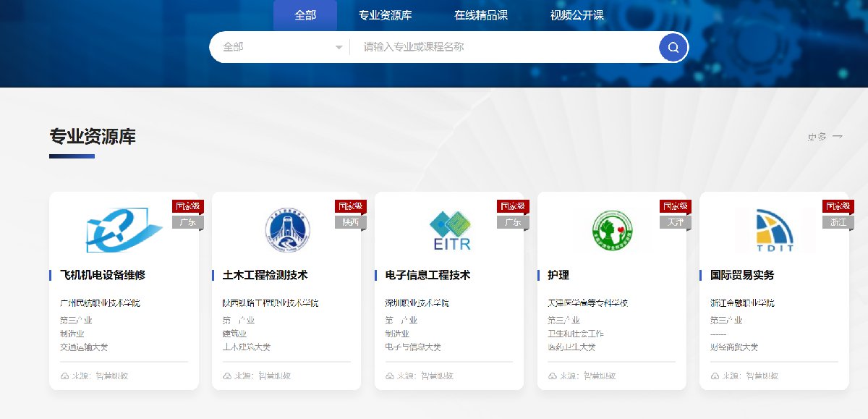Open the 在线精品课 tab
The image size is (868, 419).
(481, 15)
